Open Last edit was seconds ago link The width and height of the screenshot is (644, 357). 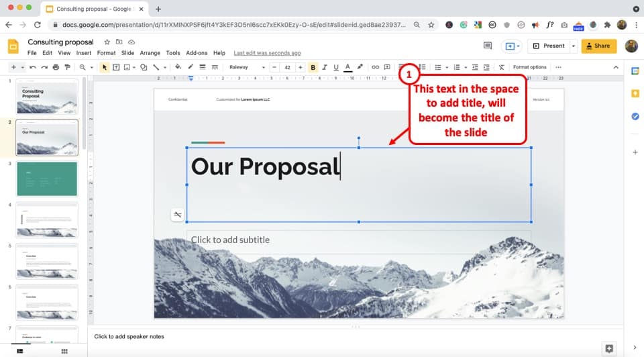[x=267, y=53]
